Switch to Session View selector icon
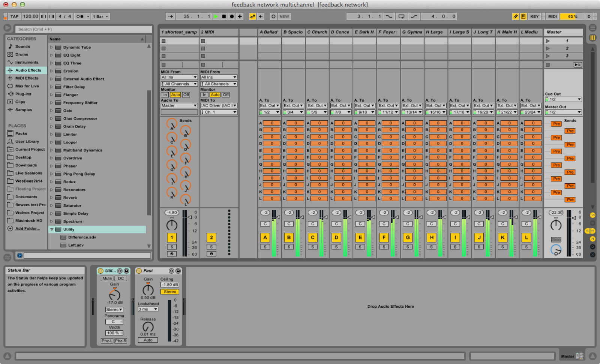600x364 pixels. [x=592, y=37]
